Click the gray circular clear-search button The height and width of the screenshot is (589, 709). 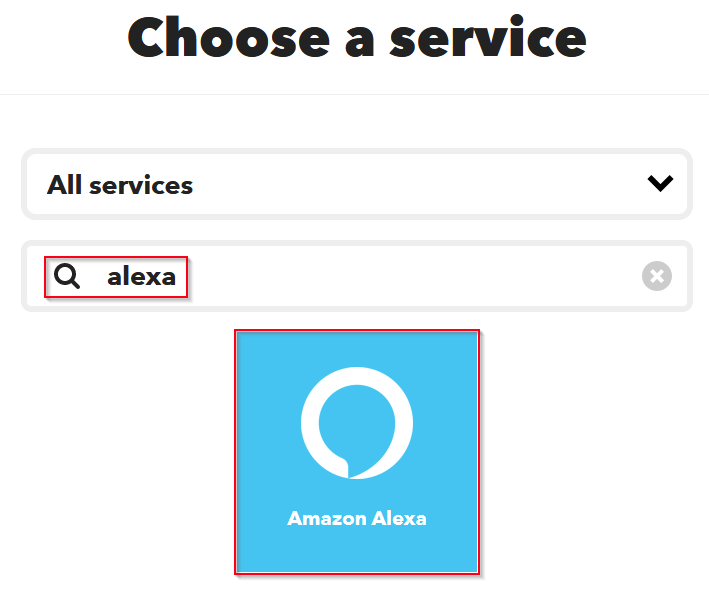[657, 276]
